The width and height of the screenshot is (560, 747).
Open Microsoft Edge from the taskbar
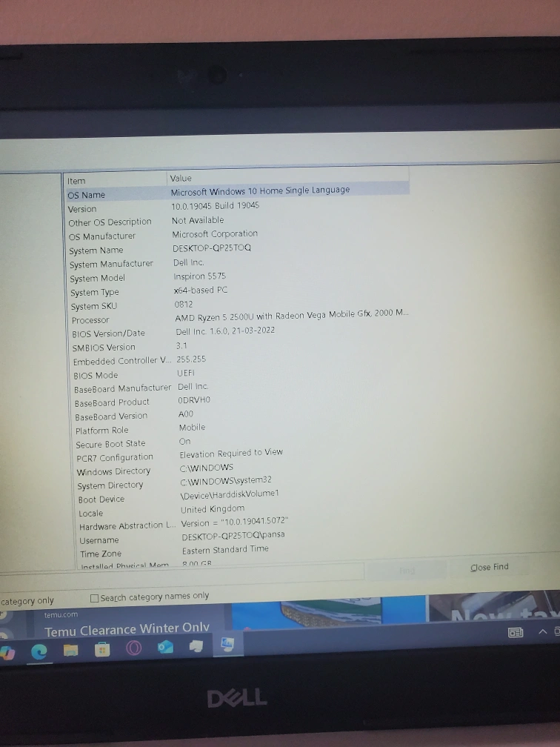tap(39, 651)
